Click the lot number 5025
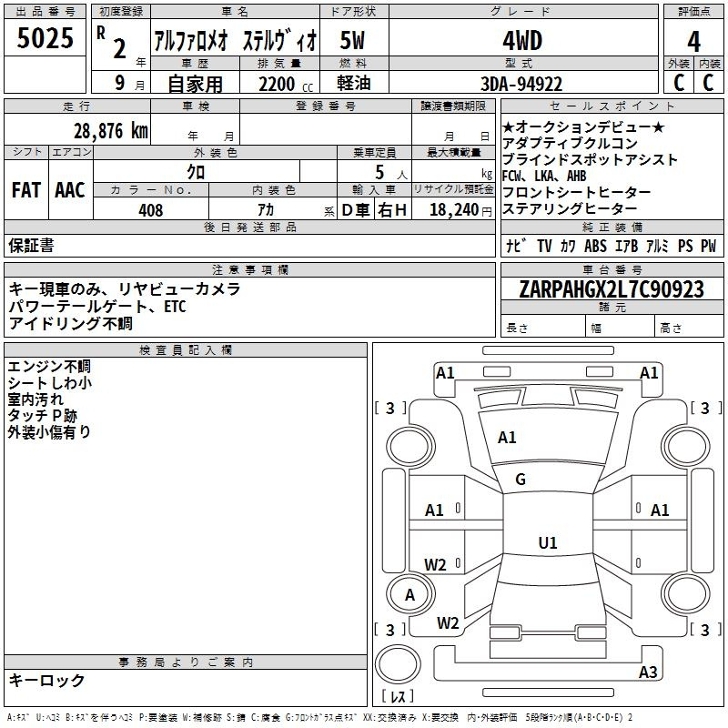This screenshot has height=728, width=728. click(45, 37)
